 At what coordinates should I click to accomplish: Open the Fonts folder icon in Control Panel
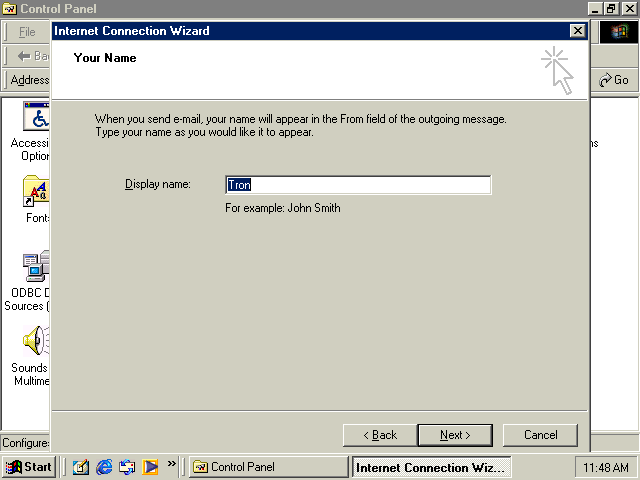click(x=36, y=191)
